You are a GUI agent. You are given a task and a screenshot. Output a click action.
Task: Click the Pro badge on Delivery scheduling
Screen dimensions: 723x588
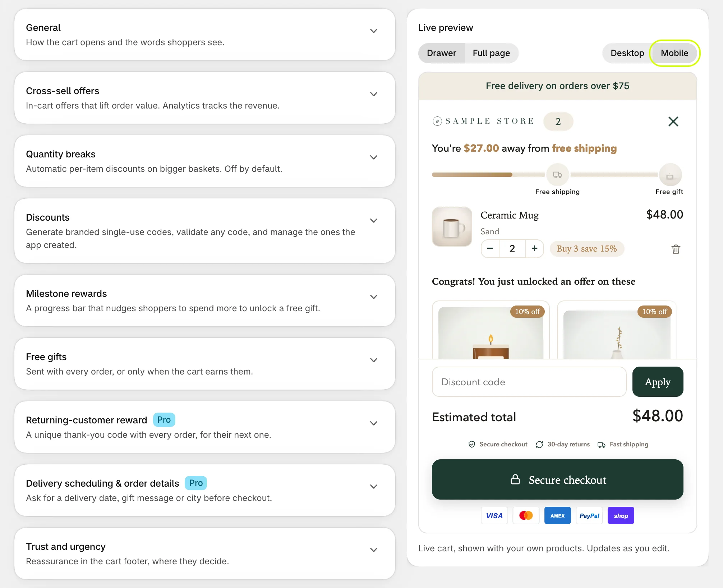coord(196,483)
